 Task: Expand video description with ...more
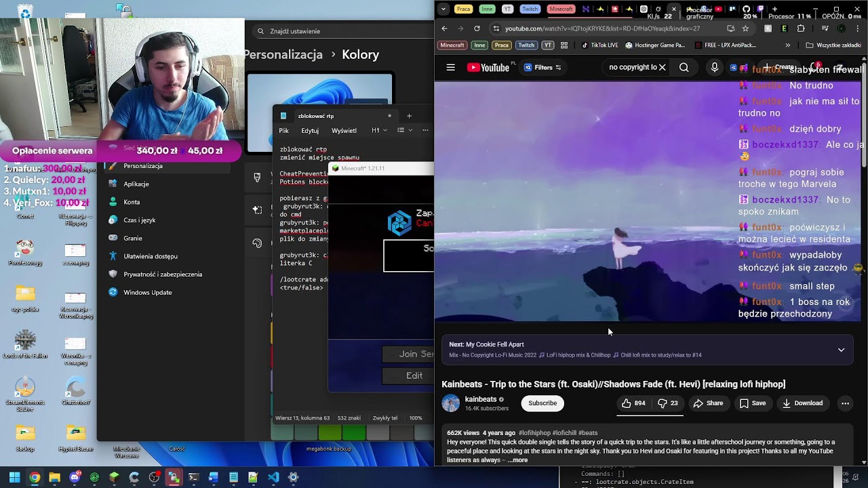[517, 460]
